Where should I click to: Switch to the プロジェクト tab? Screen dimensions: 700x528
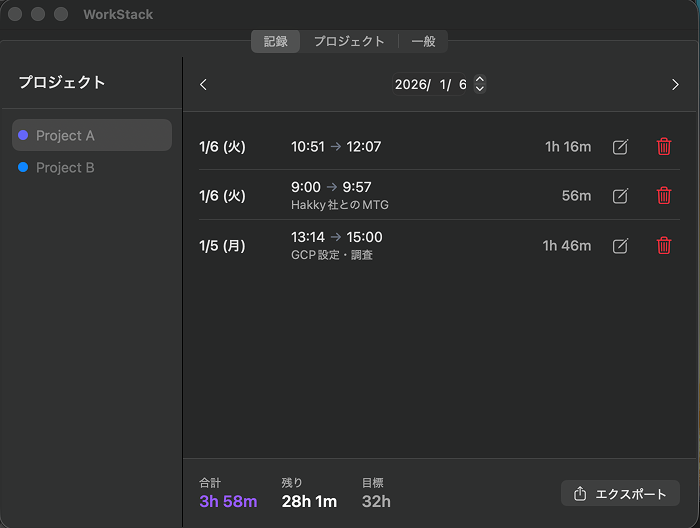[349, 42]
